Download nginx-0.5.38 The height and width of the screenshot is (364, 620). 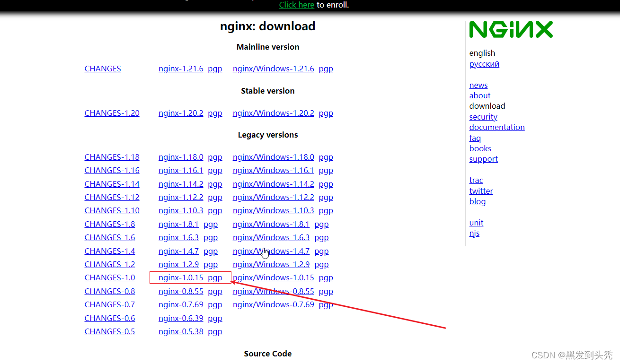click(x=181, y=331)
